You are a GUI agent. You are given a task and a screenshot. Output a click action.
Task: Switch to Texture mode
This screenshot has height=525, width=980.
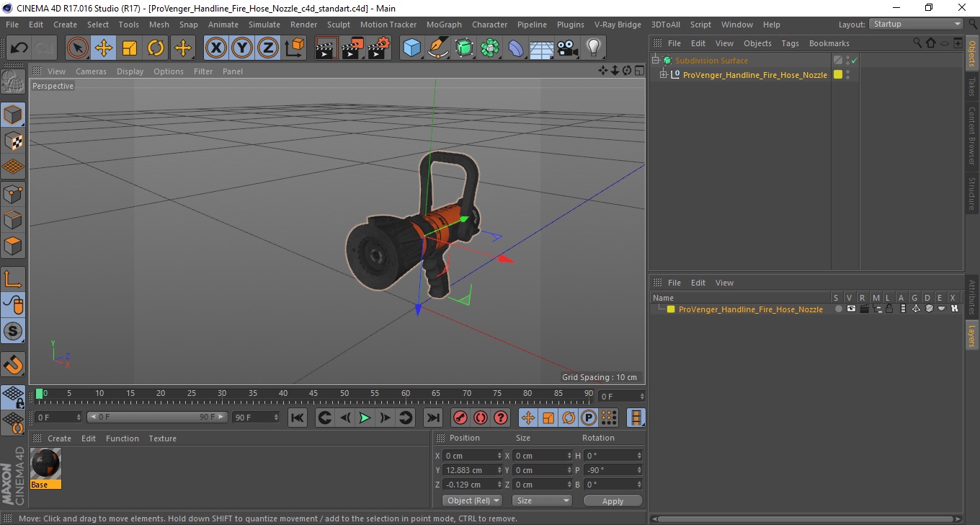pyautogui.click(x=13, y=141)
